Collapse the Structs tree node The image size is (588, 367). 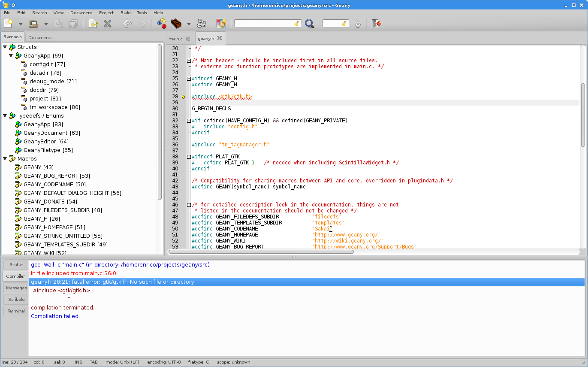tap(5, 47)
